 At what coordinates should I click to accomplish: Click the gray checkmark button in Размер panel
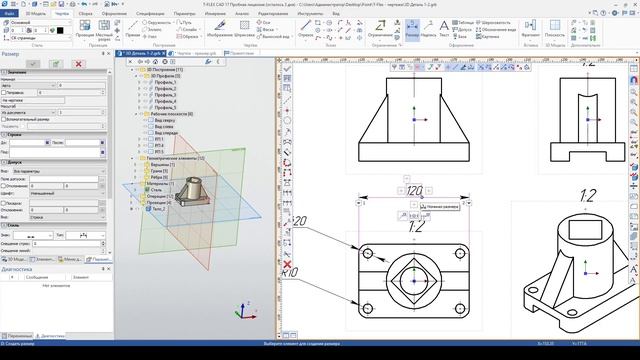(x=33, y=64)
